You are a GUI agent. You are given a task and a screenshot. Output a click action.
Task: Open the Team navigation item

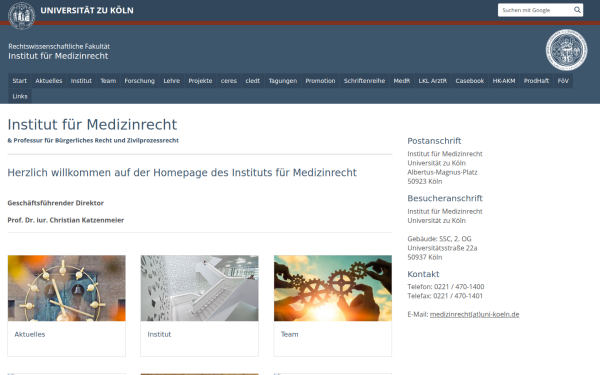tap(108, 81)
